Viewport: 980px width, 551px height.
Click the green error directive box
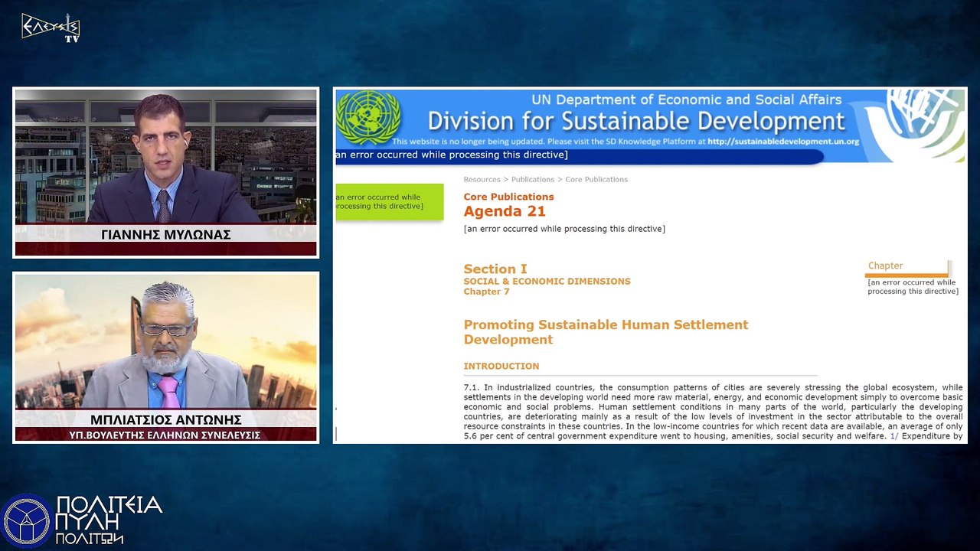tap(389, 202)
